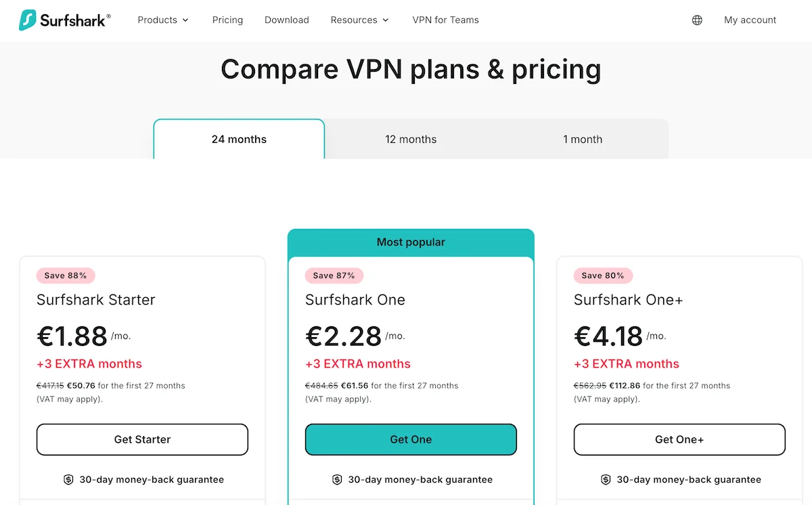Click the Most popular banner

[x=411, y=242]
